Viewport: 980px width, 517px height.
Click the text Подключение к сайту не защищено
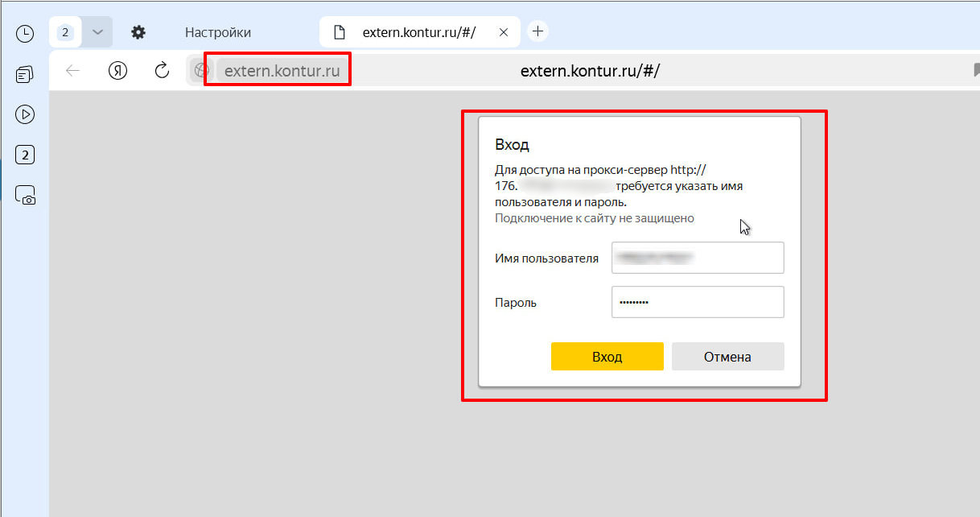click(x=595, y=218)
